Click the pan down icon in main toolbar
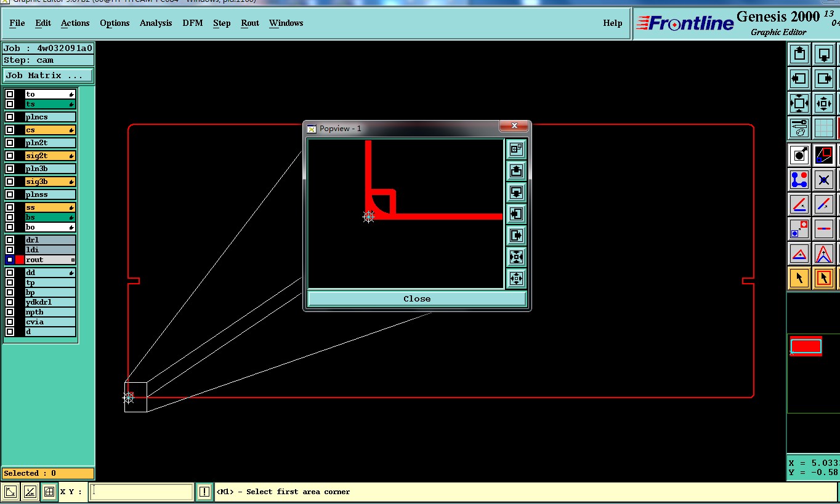 coord(824,54)
